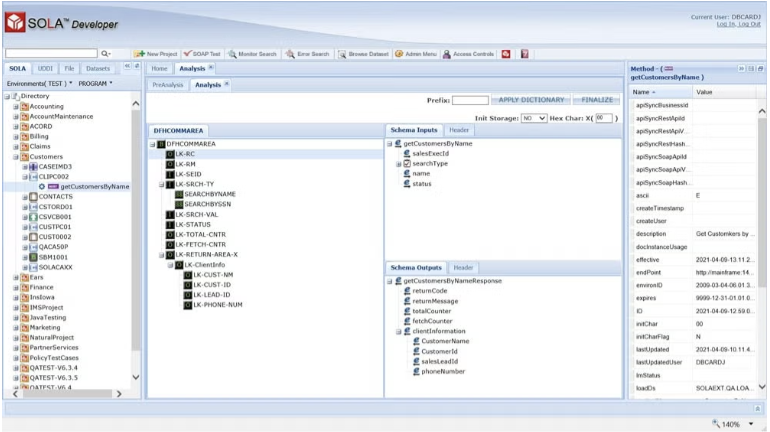Open Error Search tool

pos(308,54)
